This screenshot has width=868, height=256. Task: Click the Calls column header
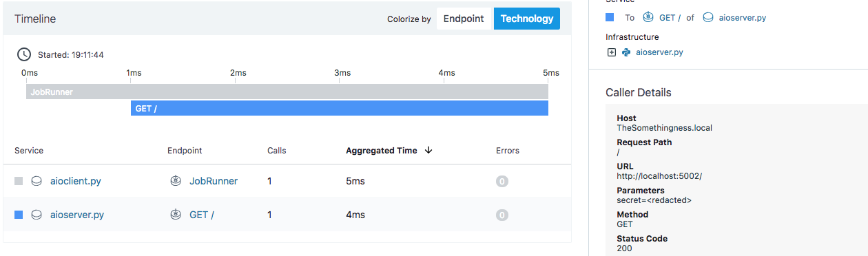[277, 150]
